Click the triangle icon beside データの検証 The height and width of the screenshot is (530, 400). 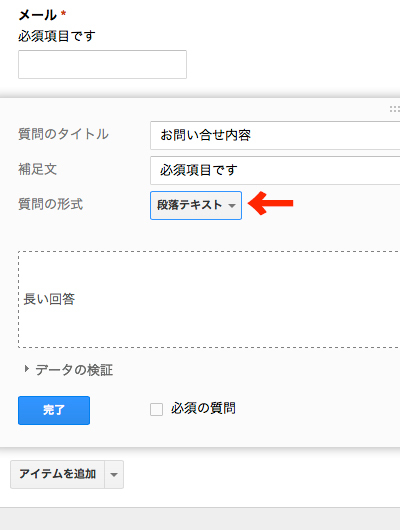26,369
